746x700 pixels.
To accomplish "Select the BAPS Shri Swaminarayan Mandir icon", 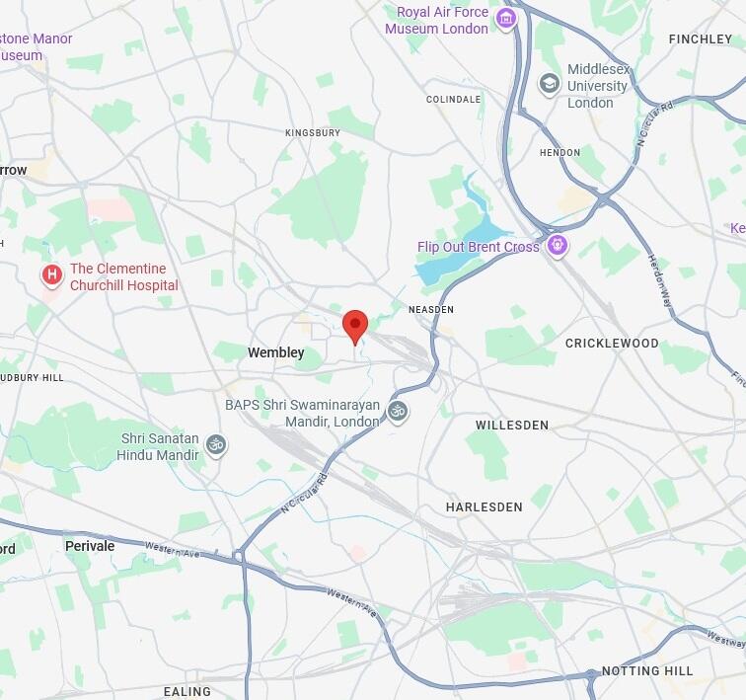I will (398, 412).
